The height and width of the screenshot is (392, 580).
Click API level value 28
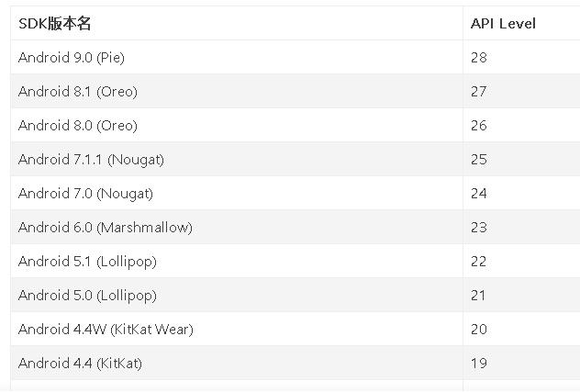click(x=478, y=58)
